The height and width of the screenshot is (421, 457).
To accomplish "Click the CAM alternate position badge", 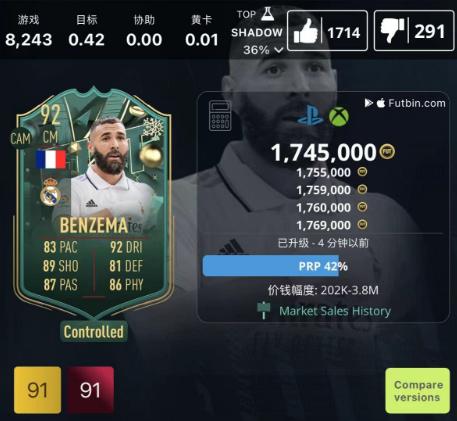I will pyautogui.click(x=20, y=138).
